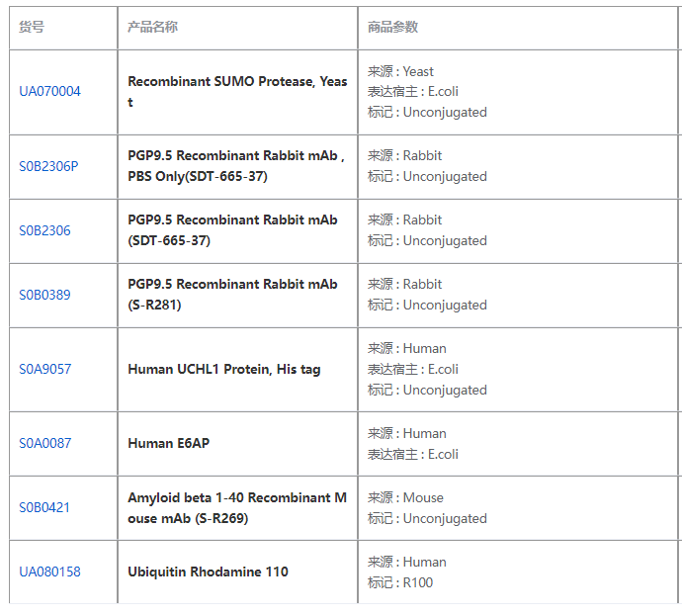
Task: Click the 产品名称 column header
Action: 152,28
